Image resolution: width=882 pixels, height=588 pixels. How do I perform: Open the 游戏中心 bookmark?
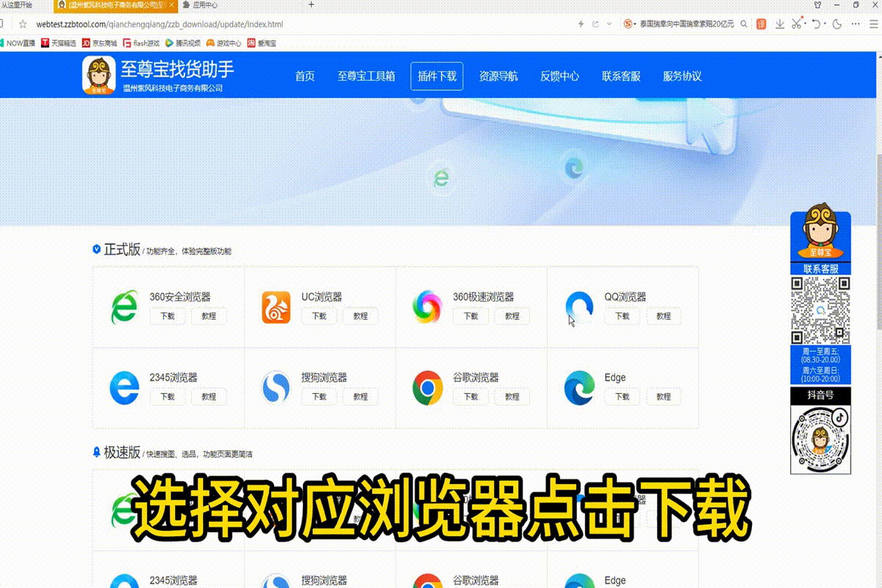pos(224,43)
